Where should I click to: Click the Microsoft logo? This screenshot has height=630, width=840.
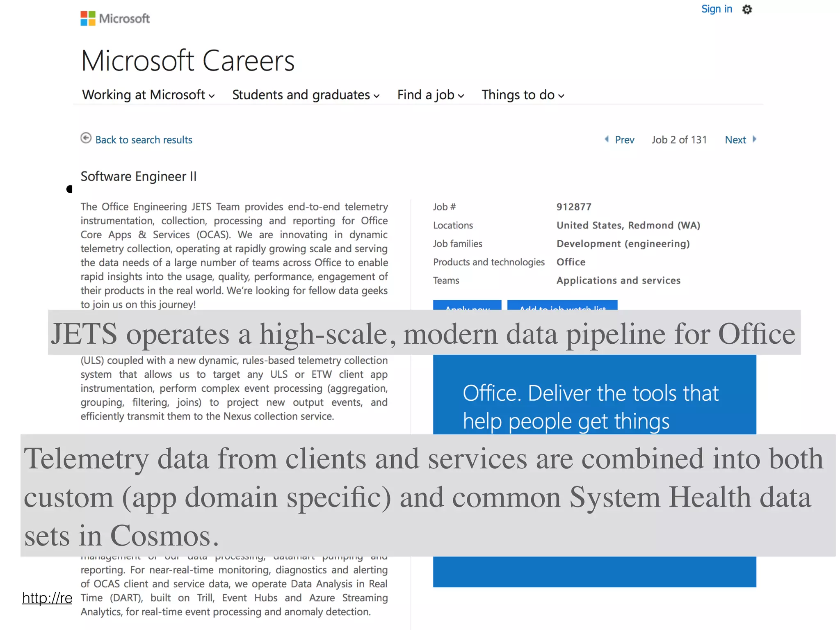click(x=115, y=18)
